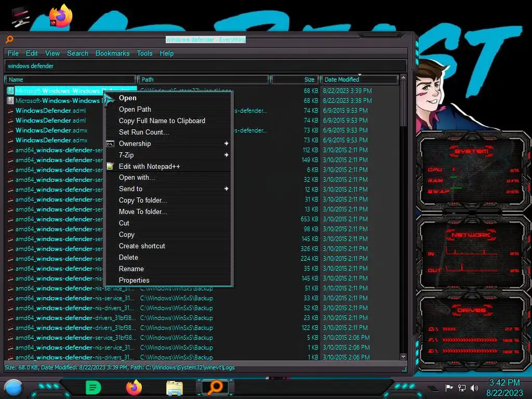
Task: Sort results by the Path column header
Action: [204, 79]
